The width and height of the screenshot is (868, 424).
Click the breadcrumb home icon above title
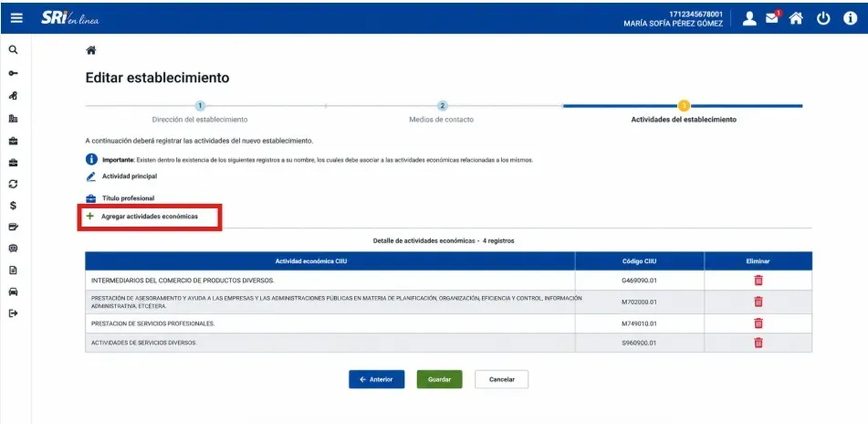click(90, 50)
